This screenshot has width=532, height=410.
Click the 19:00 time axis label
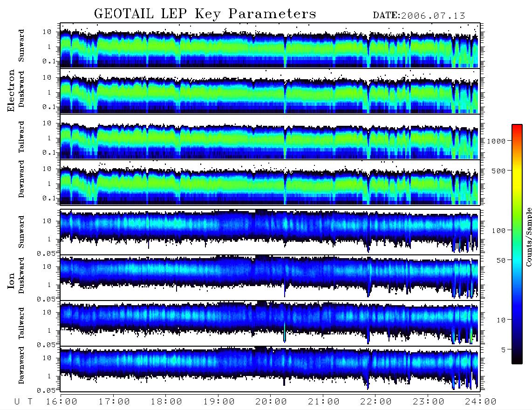click(219, 402)
